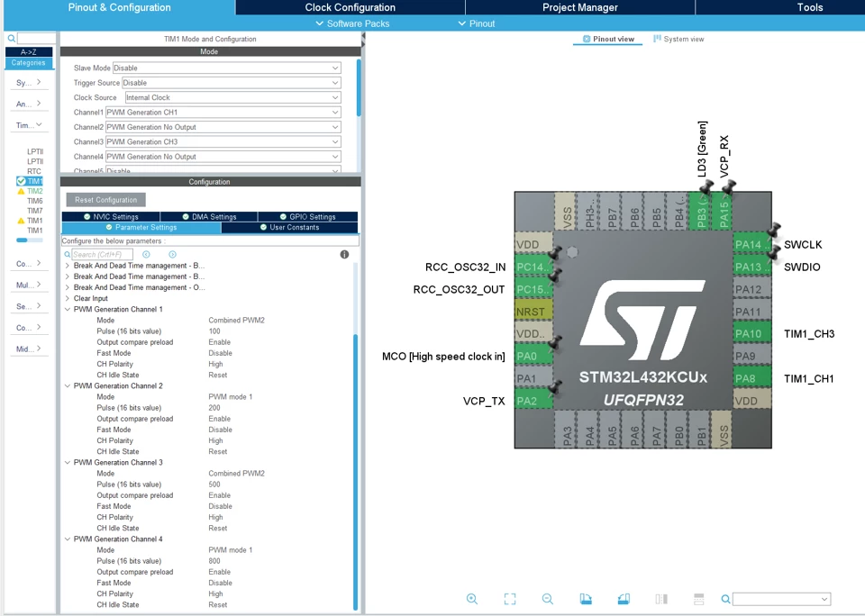Image resolution: width=865 pixels, height=616 pixels.
Task: Click the parameter list vertical scrollbar
Action: (x=355, y=472)
